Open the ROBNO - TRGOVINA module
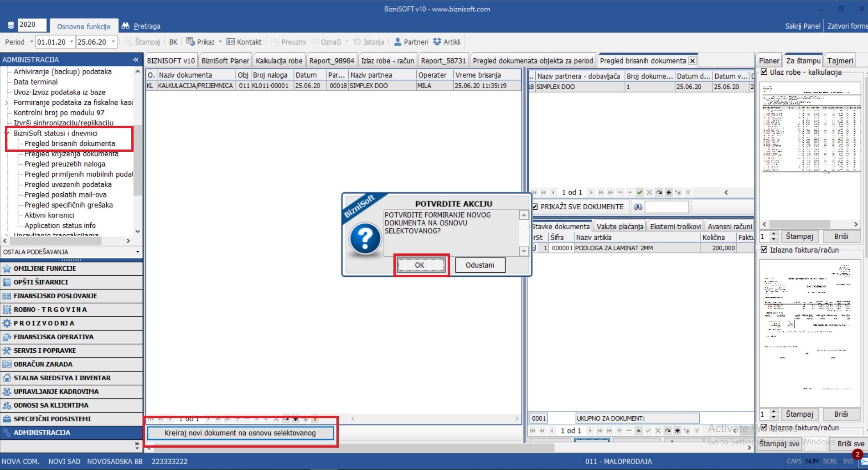This screenshot has width=868, height=470. click(72, 310)
